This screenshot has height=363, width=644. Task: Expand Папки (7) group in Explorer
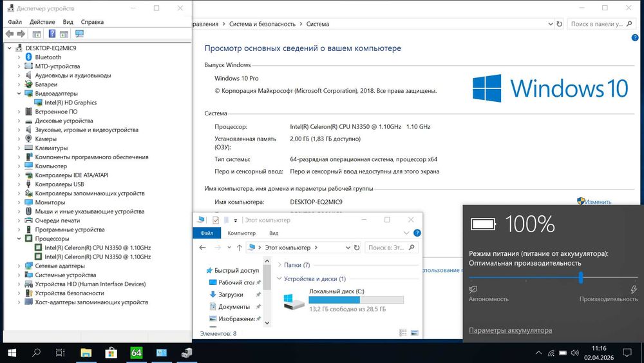pos(279,265)
